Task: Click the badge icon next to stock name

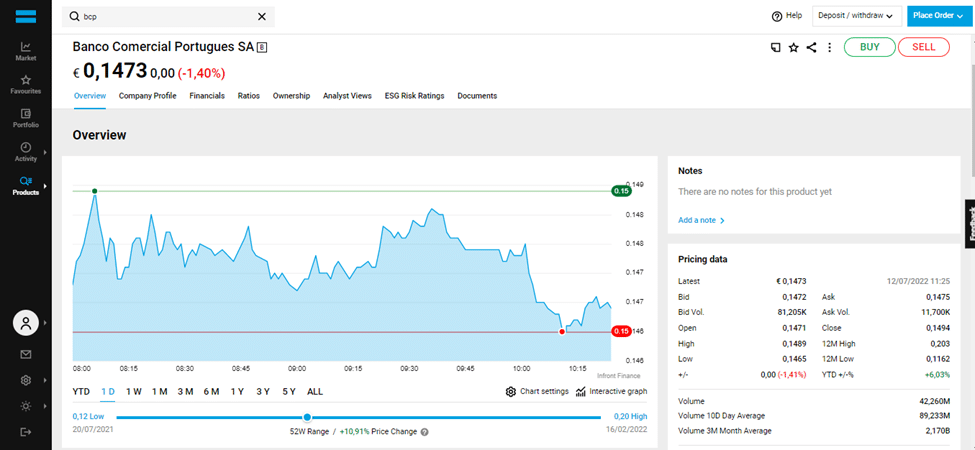Action: point(262,47)
